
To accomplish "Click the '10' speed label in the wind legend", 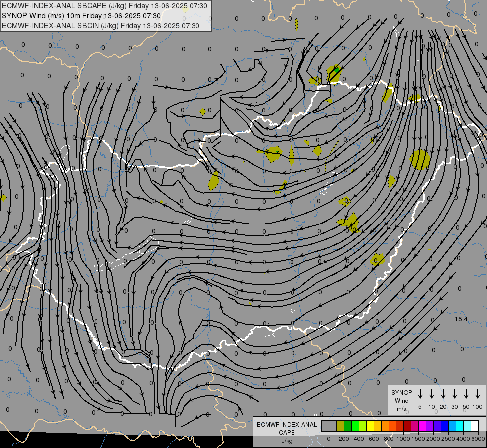I will coord(432,407).
